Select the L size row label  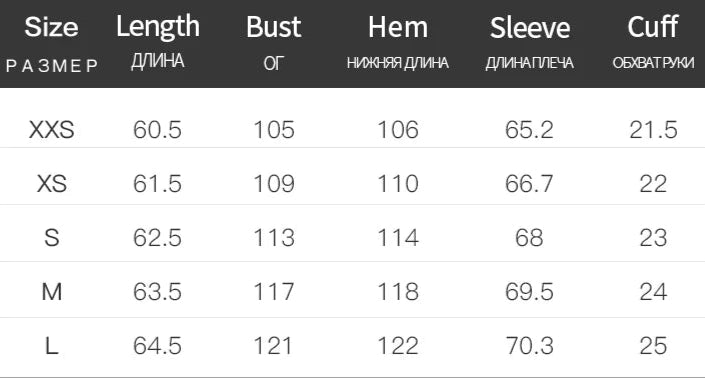(52, 346)
